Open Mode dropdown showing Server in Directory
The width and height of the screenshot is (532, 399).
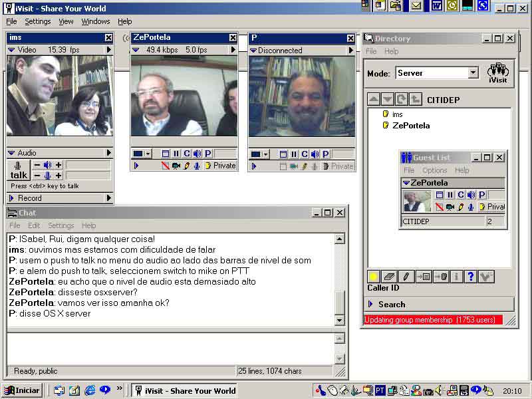click(473, 72)
